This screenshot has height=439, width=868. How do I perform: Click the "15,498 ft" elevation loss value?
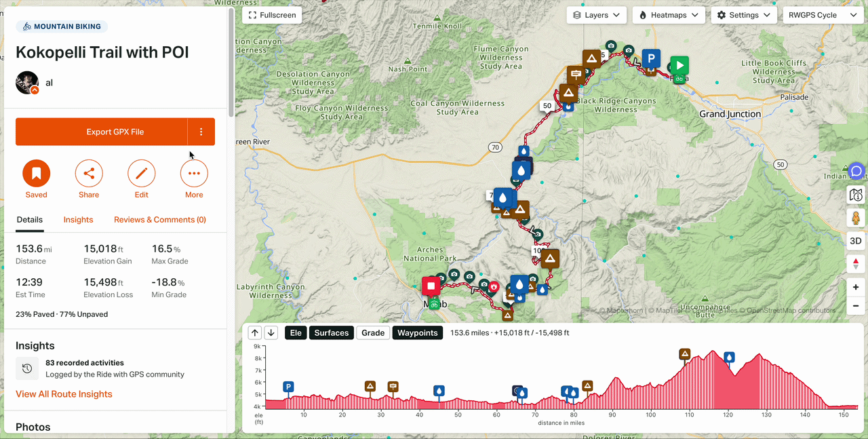104,282
